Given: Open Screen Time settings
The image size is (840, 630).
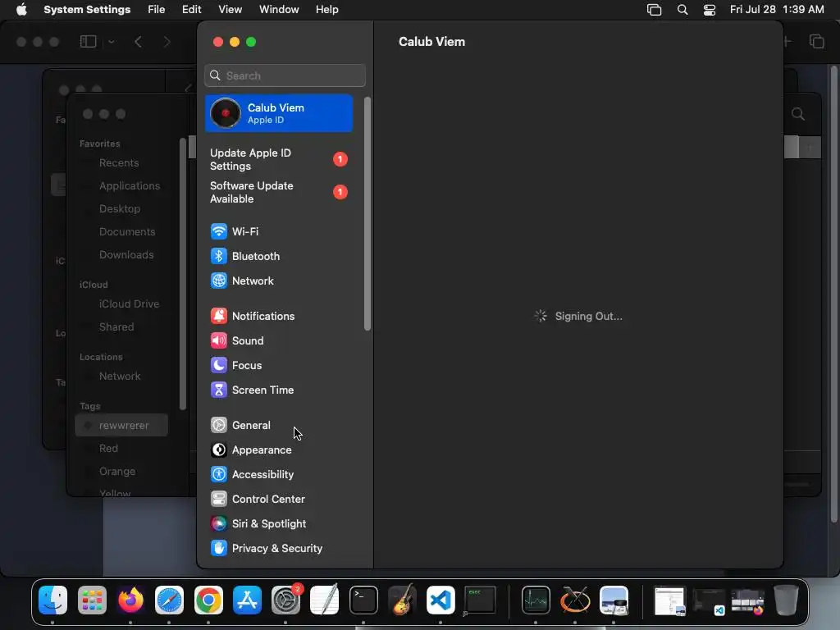Looking at the screenshot, I should click(279, 390).
